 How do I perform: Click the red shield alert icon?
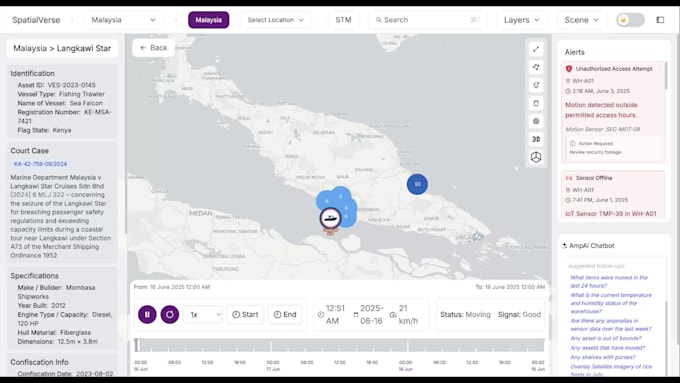tap(569, 69)
